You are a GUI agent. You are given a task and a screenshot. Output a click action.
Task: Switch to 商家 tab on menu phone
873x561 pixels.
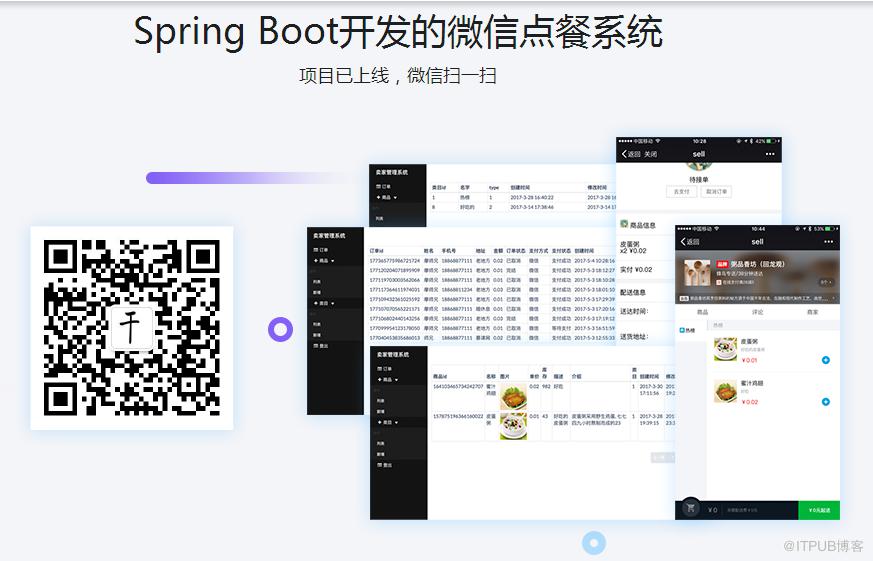813,312
